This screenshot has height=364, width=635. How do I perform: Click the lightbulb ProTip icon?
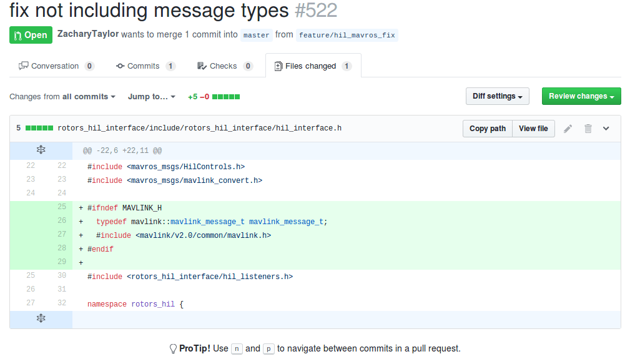coord(173,348)
